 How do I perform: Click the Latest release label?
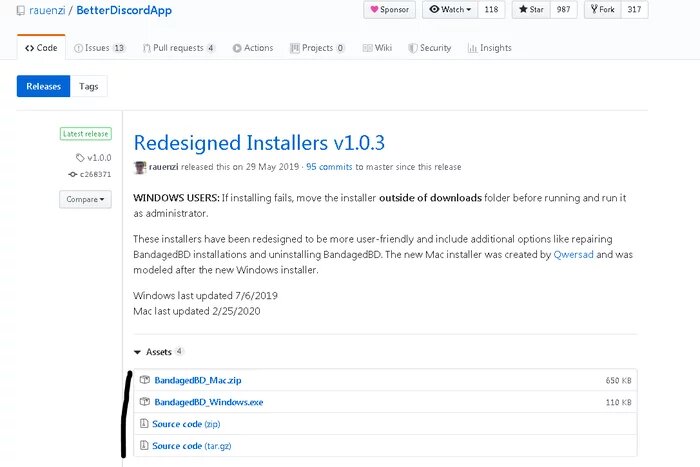[x=86, y=134]
